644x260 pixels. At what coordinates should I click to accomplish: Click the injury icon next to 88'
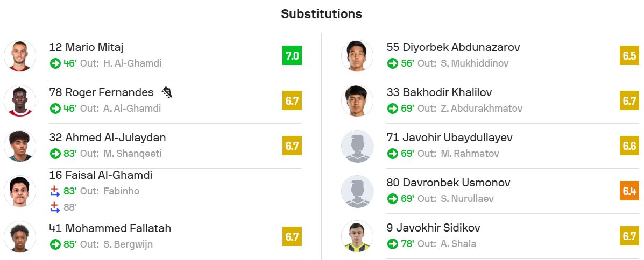coord(55,207)
